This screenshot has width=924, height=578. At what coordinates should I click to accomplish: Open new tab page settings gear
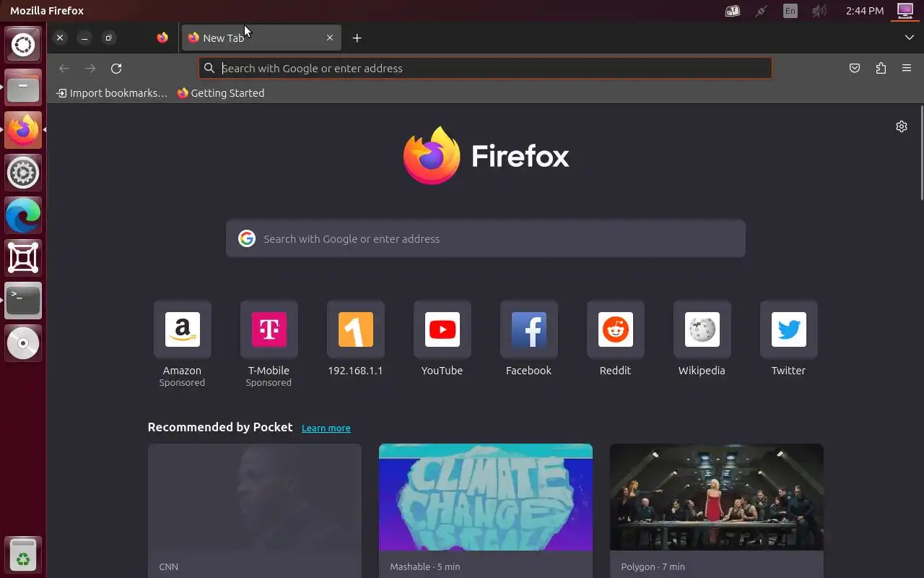click(902, 126)
